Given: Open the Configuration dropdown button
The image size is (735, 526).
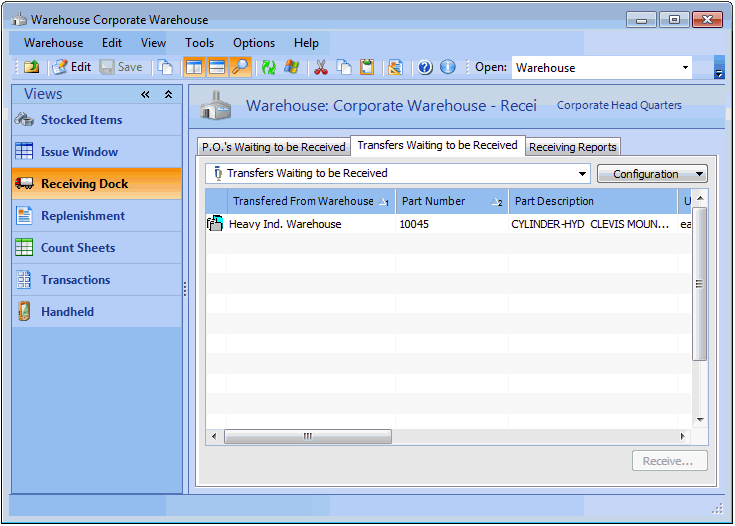Looking at the screenshot, I should pos(652,174).
